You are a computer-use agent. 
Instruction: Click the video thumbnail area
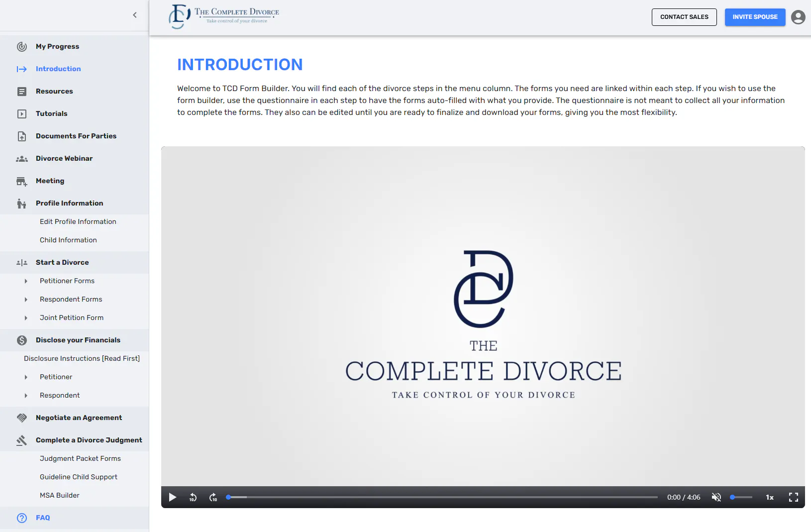(483, 317)
